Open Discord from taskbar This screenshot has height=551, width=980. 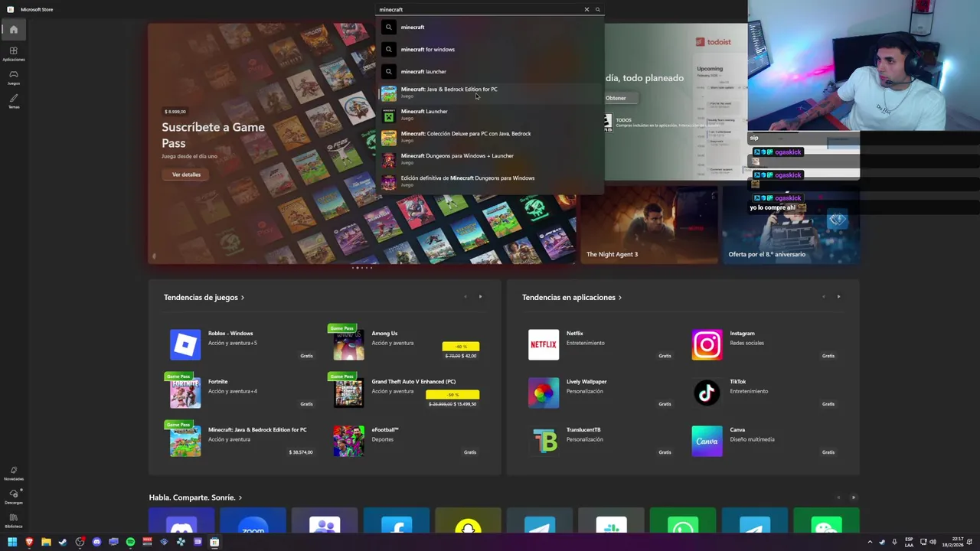pos(96,542)
